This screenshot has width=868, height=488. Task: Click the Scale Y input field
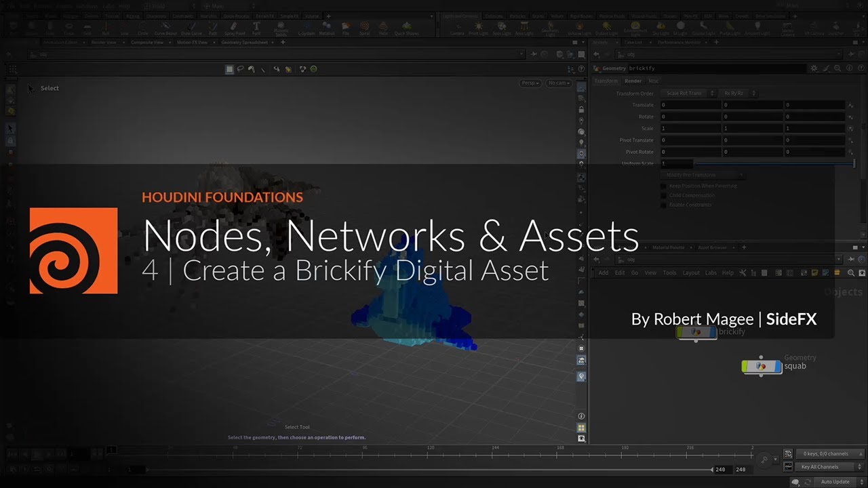(x=753, y=128)
